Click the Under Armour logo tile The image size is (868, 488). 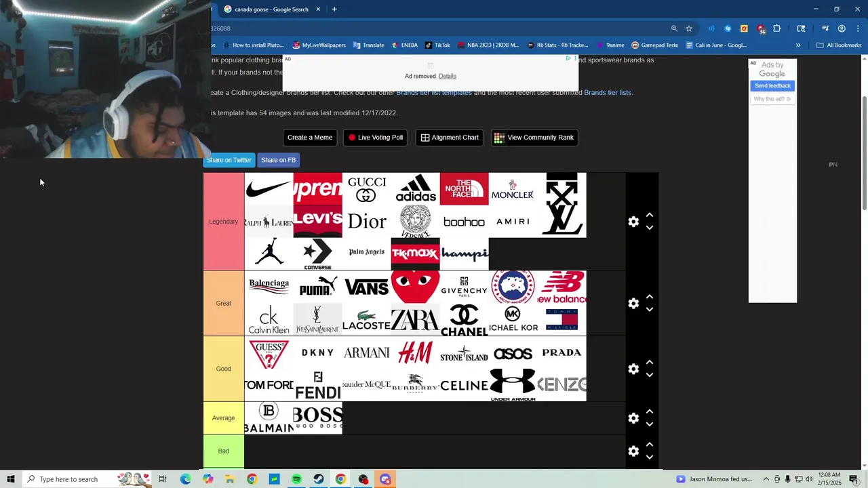point(513,385)
